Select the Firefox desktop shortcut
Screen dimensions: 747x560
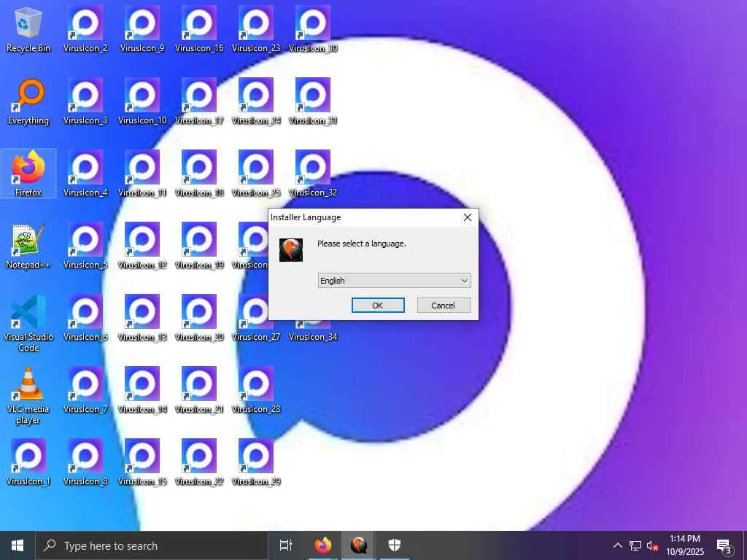(28, 174)
